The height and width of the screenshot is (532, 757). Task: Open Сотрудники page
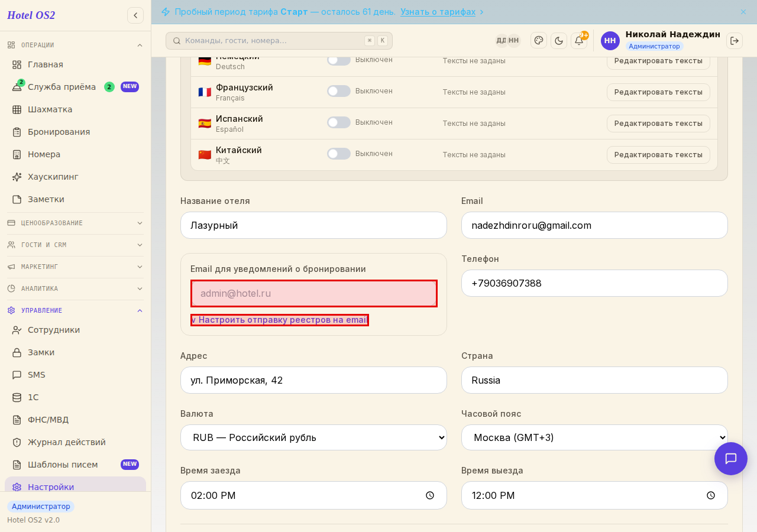(75, 330)
